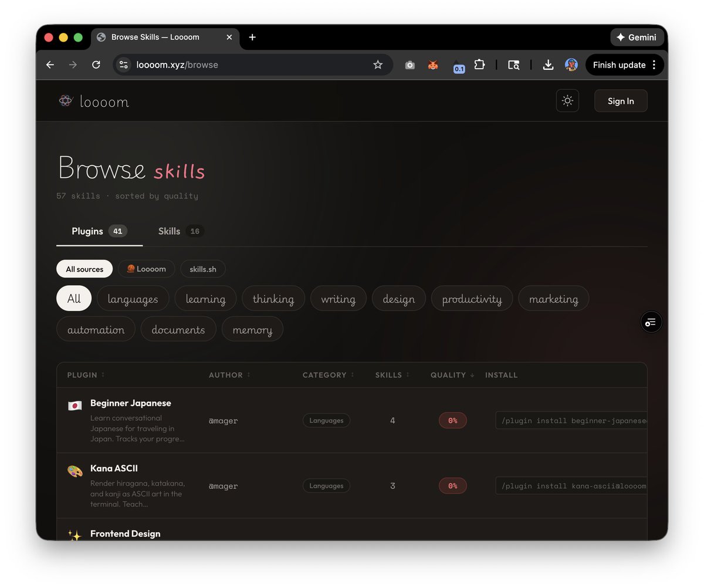The height and width of the screenshot is (588, 704).
Task: Click the 0% quality badge for Kana ASCII
Action: 453,486
